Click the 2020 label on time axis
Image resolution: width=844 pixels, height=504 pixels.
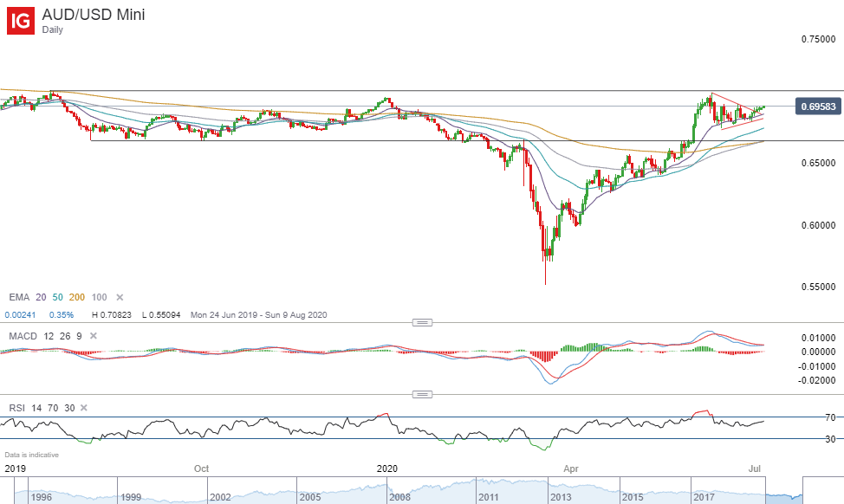coord(387,468)
